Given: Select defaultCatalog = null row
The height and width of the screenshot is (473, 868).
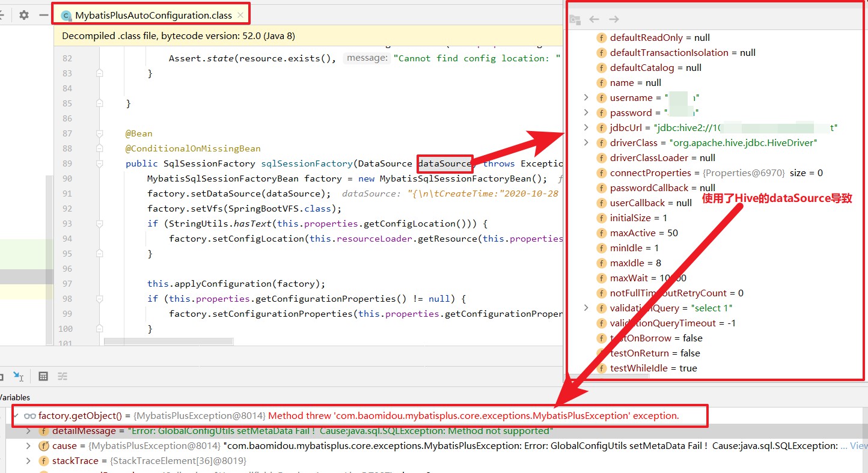Looking at the screenshot, I should (649, 67).
